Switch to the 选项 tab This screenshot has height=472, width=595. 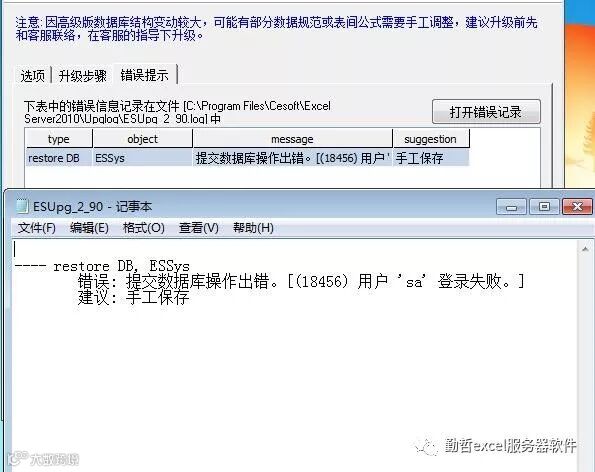tap(33, 76)
